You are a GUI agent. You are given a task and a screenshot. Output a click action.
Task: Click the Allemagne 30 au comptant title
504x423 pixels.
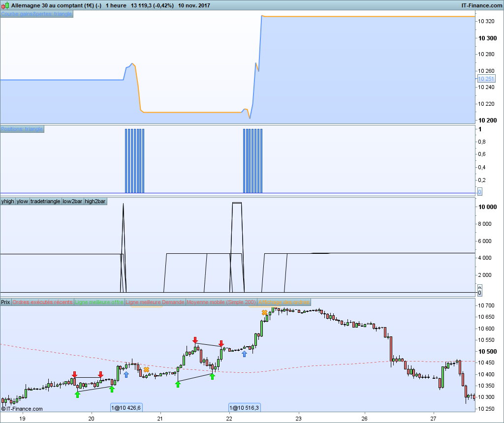pyautogui.click(x=56, y=5)
